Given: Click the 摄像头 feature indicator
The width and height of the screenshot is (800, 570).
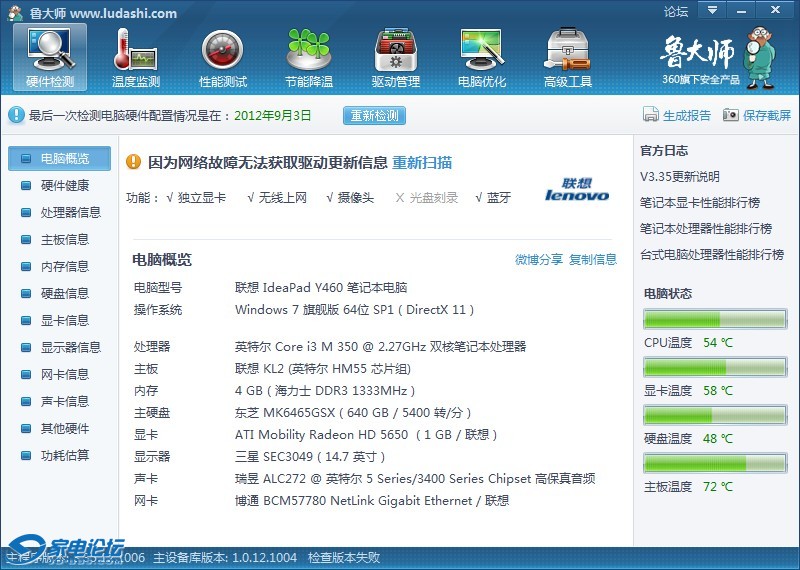Looking at the screenshot, I should [x=350, y=198].
